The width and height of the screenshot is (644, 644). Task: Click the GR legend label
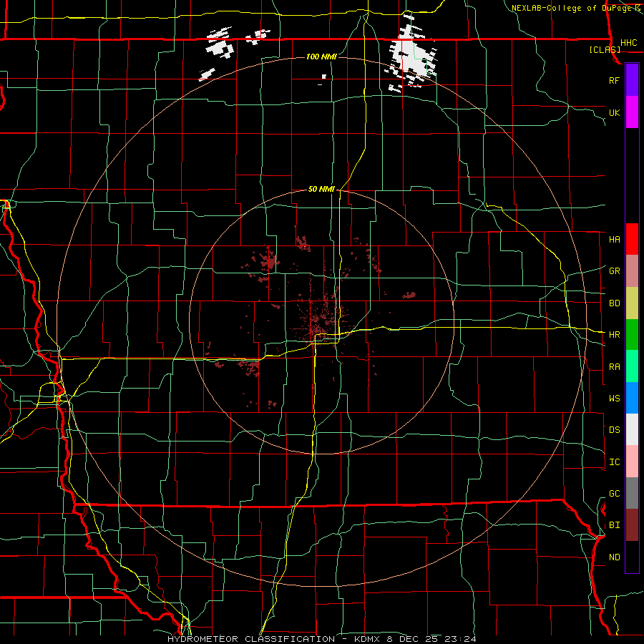click(x=614, y=271)
